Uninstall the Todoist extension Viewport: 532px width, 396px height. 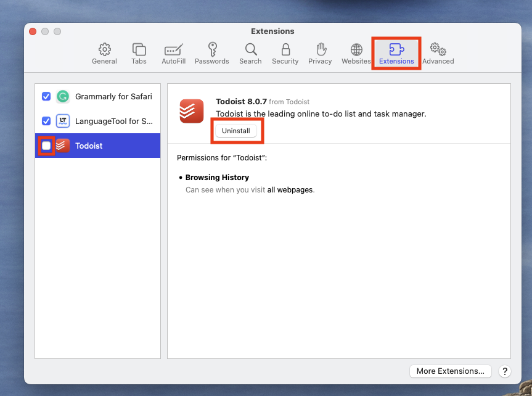(x=236, y=131)
